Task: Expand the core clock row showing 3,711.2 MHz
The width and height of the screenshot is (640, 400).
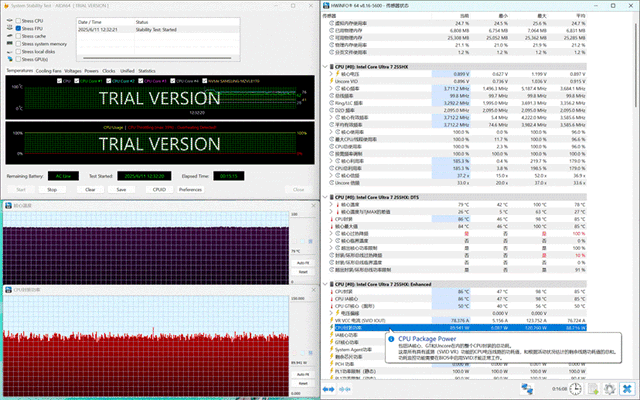Action: tap(331, 89)
